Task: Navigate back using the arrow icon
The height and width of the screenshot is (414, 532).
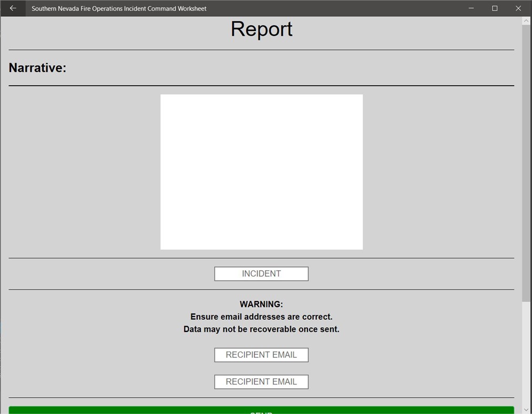Action: (12, 8)
